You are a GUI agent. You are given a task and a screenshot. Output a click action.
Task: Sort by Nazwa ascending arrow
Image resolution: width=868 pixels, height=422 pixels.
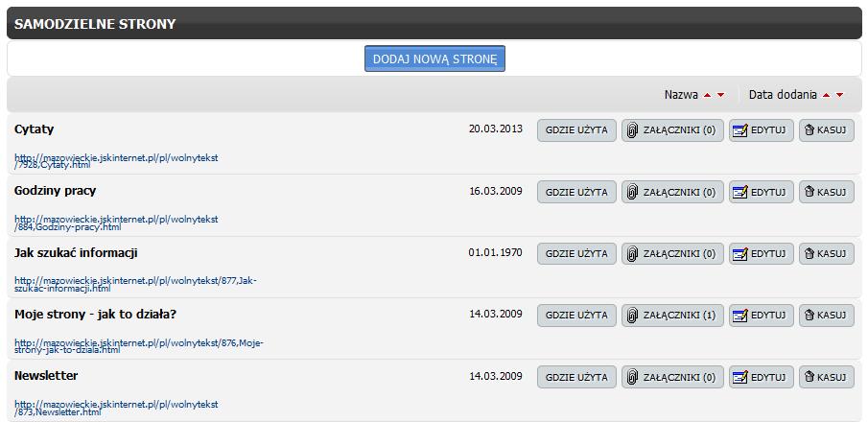707,95
